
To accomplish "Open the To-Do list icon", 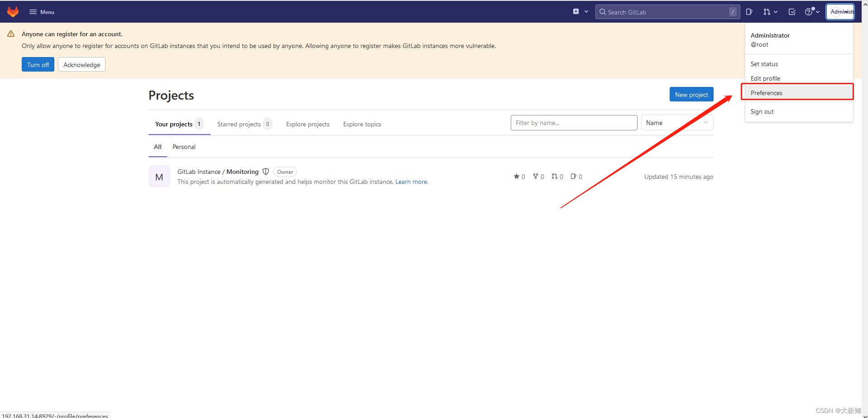I will [792, 12].
